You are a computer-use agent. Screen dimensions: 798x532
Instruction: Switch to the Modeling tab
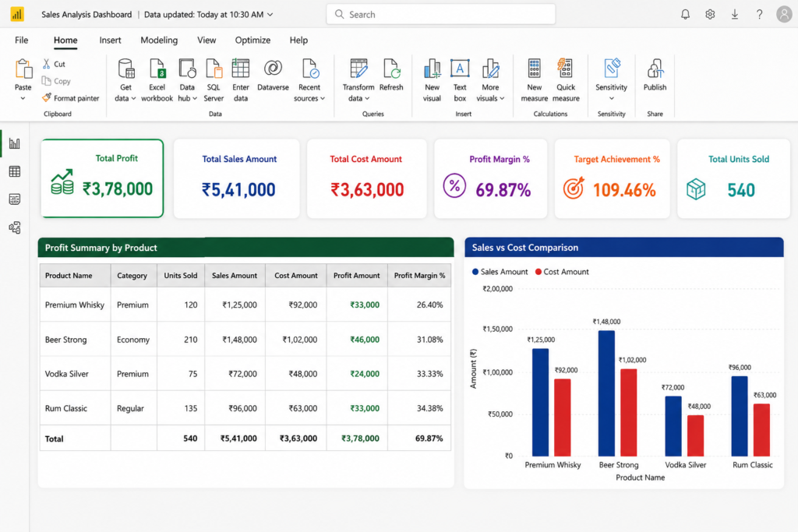[159, 41]
